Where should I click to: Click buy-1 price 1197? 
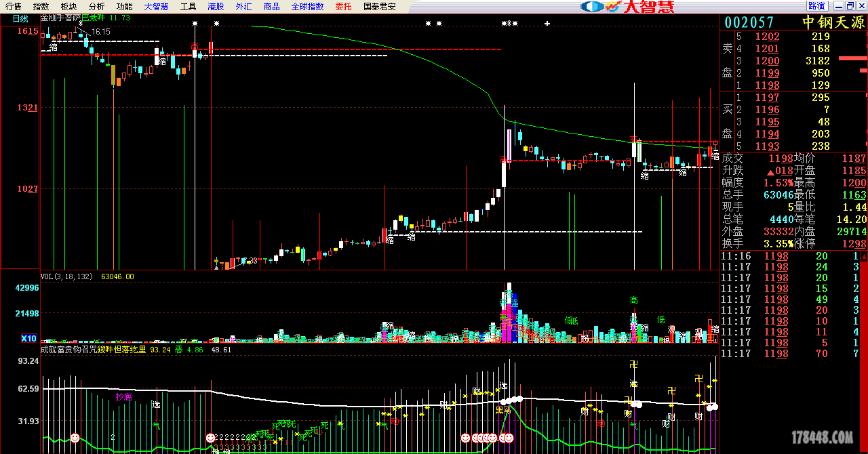pyautogui.click(x=768, y=98)
